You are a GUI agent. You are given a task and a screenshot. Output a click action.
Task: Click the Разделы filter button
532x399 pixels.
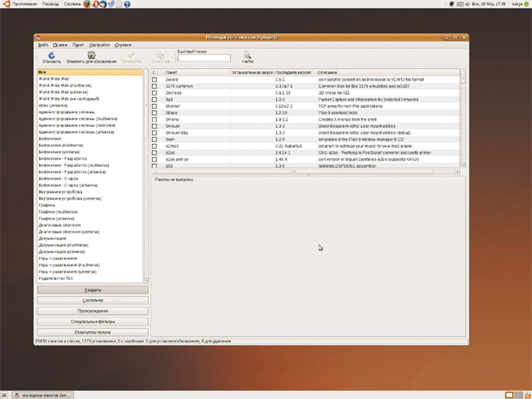[x=92, y=290]
